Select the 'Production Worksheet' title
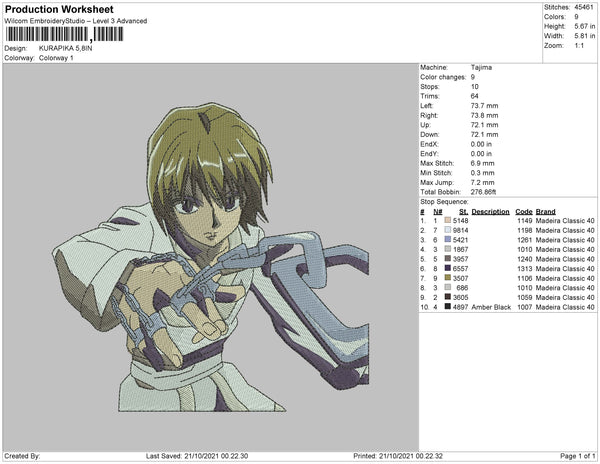600x464 pixels. (59, 10)
